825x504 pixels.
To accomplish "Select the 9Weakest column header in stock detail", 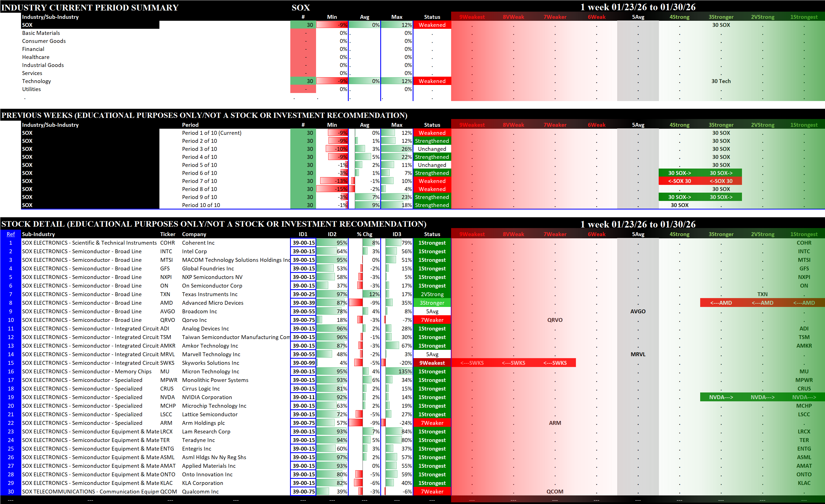I will click(x=472, y=234).
